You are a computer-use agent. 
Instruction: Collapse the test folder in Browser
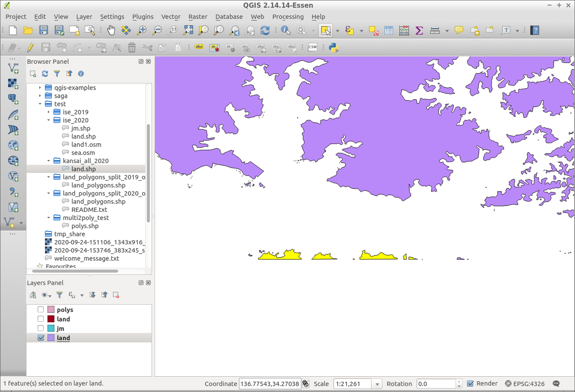[x=40, y=104]
